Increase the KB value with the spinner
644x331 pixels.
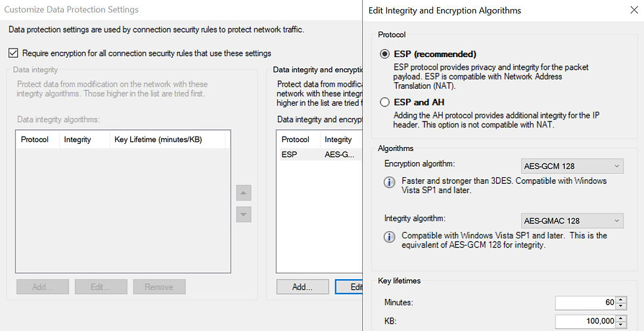click(x=622, y=318)
